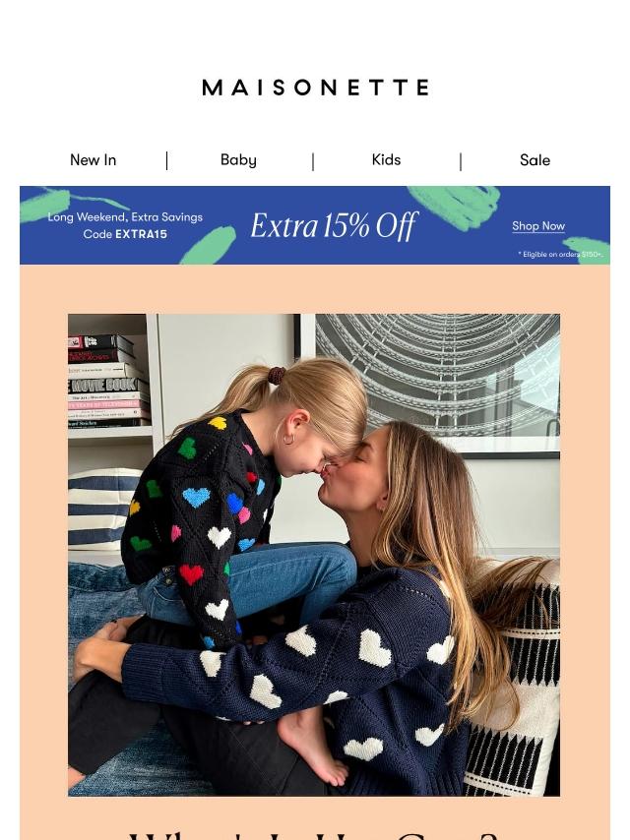The height and width of the screenshot is (840, 630).
Task: Click the Long Weekend, Extra Savings text
Action: [x=125, y=217]
